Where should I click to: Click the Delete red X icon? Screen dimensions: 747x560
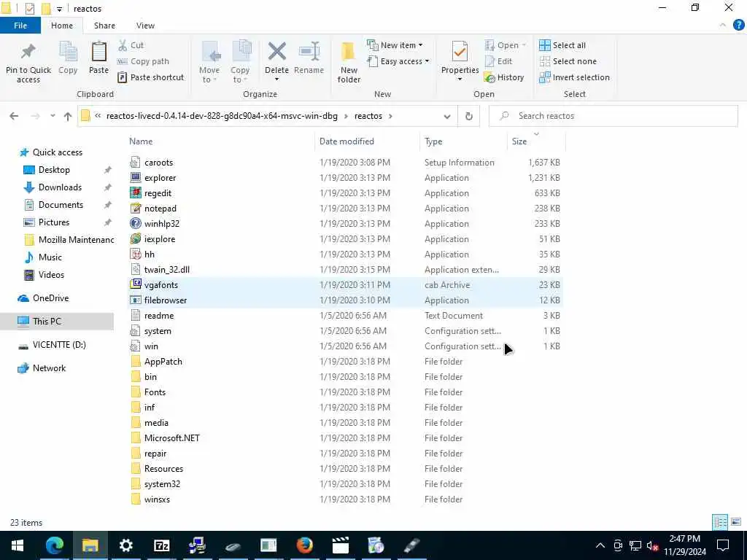coord(276,52)
